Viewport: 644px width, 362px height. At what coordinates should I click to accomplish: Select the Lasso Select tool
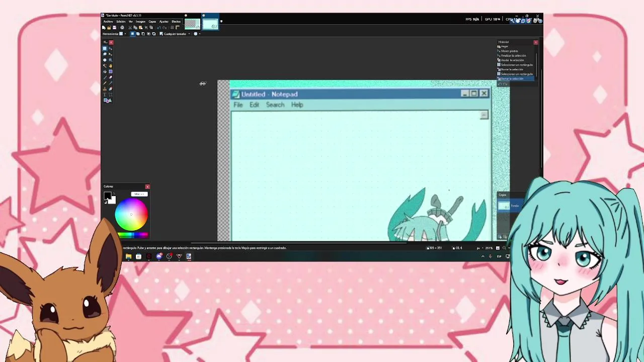pyautogui.click(x=105, y=54)
